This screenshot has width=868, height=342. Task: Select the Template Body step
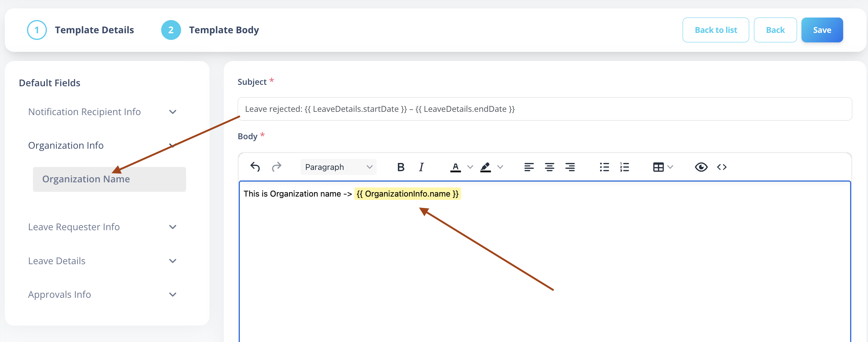224,30
